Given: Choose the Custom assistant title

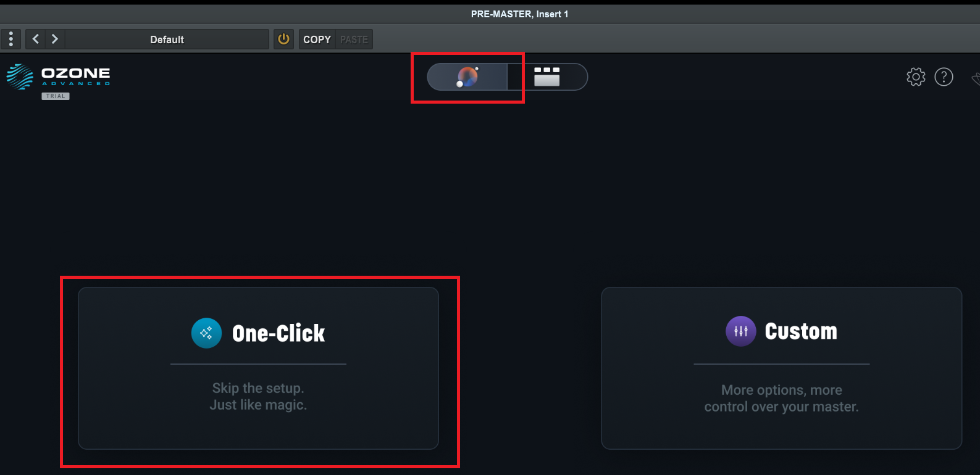Looking at the screenshot, I should pyautogui.click(x=801, y=331).
